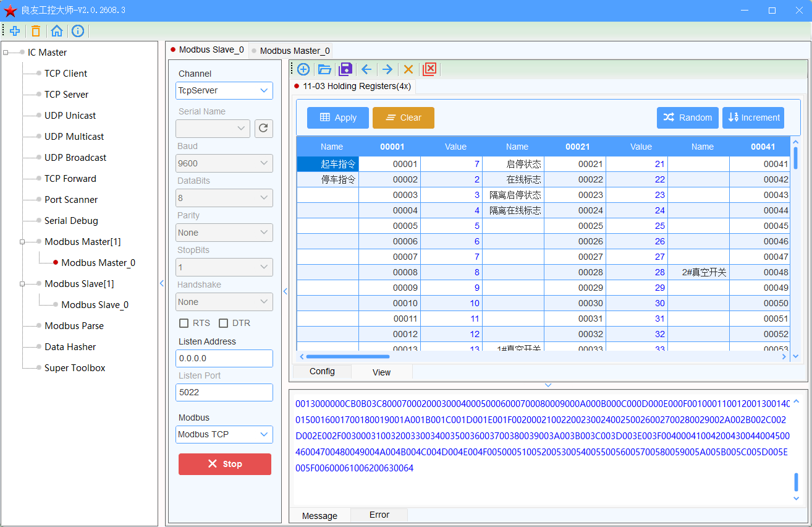Click the 起车指令 name cell

coord(328,164)
